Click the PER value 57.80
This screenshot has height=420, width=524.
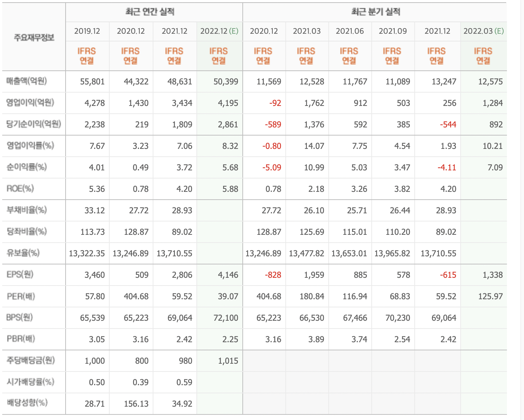pyautogui.click(x=94, y=296)
